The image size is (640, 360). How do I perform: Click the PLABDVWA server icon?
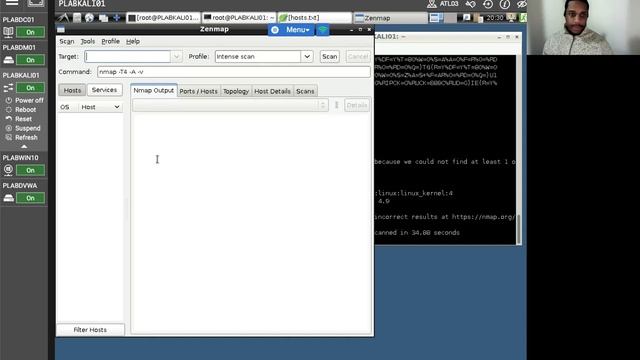[x=8, y=198]
